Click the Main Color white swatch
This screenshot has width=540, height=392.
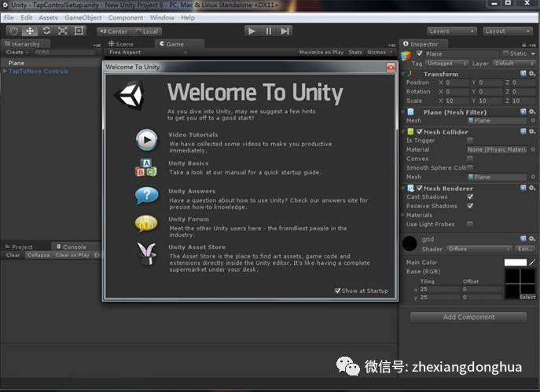[x=515, y=262]
